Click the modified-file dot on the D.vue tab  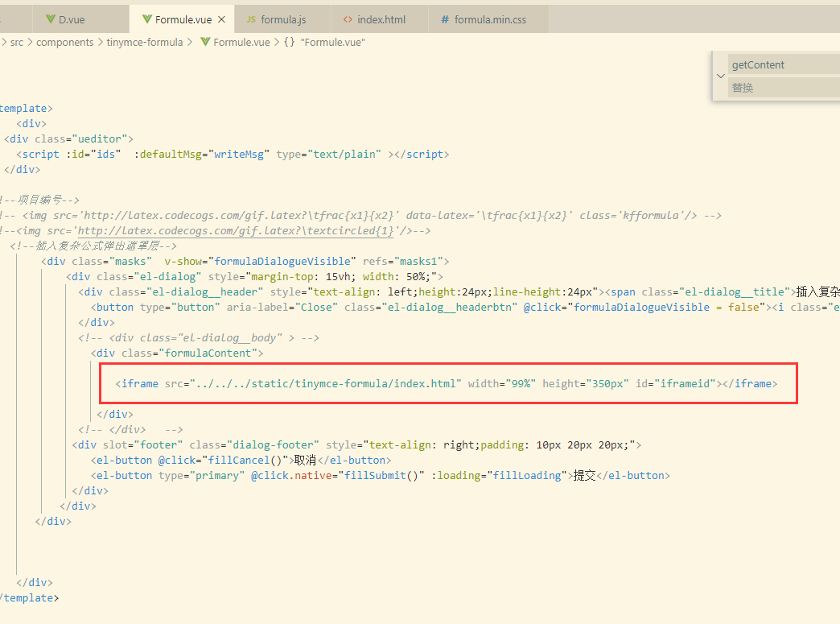117,18
